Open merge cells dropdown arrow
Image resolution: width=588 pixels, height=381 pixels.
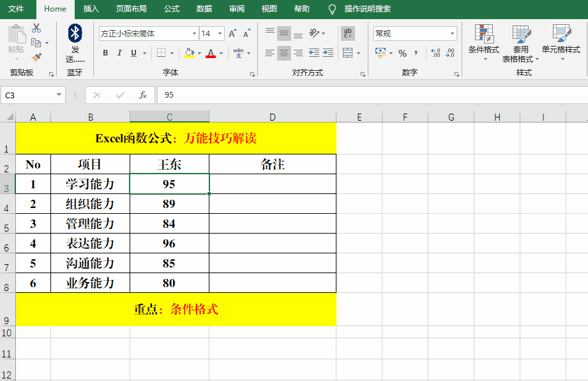pyautogui.click(x=359, y=53)
